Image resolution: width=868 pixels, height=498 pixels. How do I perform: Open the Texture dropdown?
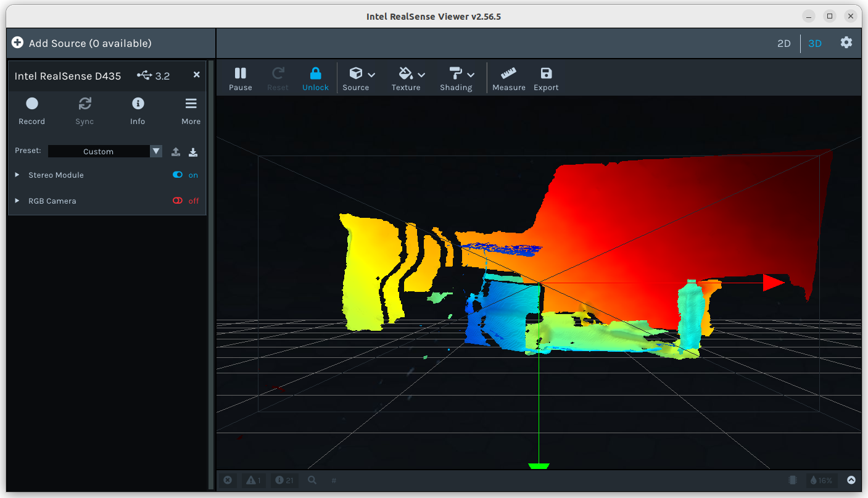click(x=408, y=78)
